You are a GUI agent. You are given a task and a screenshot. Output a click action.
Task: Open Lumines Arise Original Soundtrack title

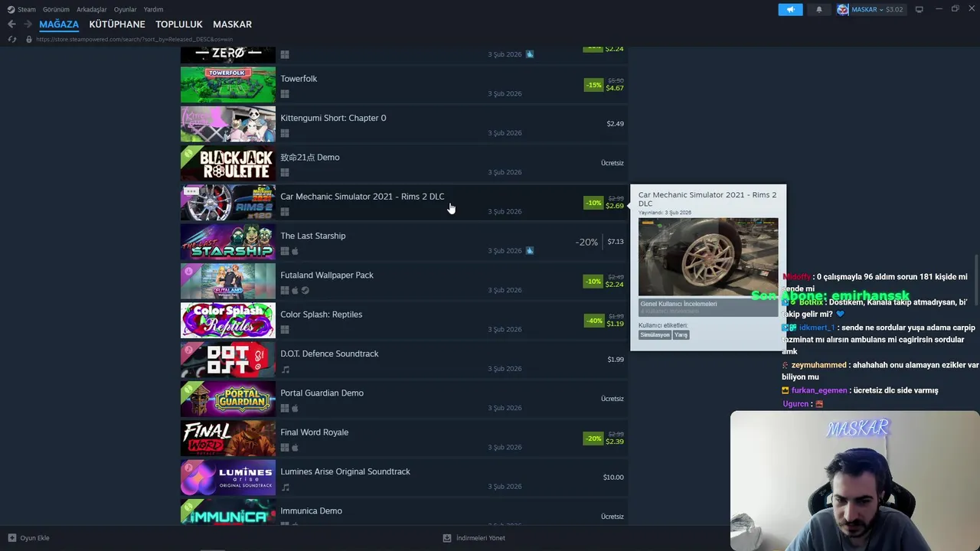pyautogui.click(x=345, y=471)
